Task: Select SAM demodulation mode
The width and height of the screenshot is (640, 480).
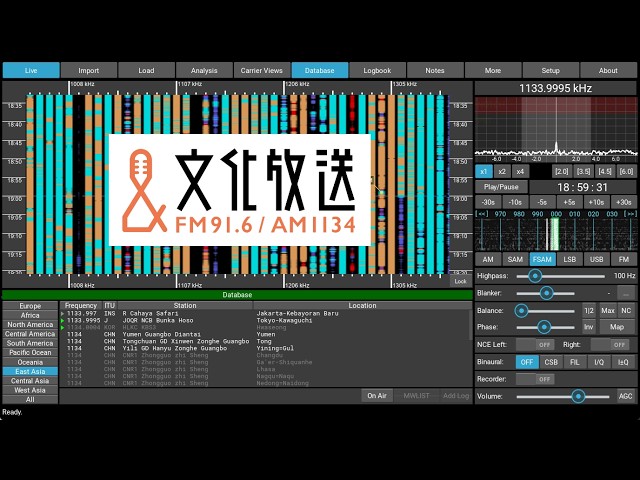Action: pos(515,259)
